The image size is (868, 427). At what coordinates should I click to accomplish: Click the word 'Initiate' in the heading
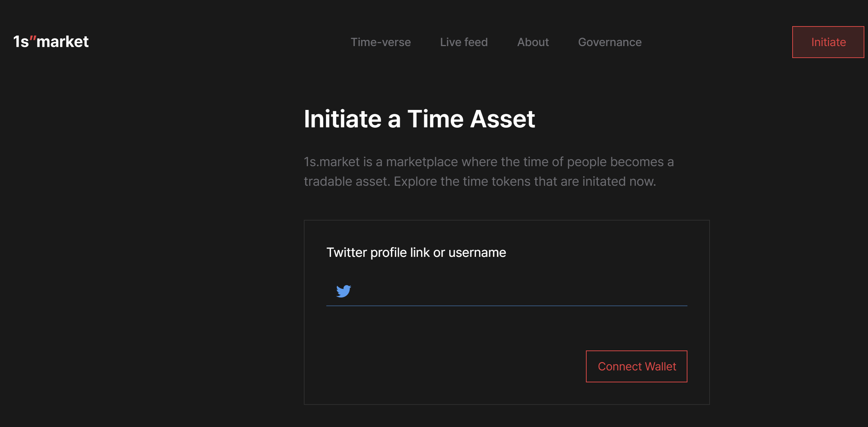pyautogui.click(x=342, y=119)
